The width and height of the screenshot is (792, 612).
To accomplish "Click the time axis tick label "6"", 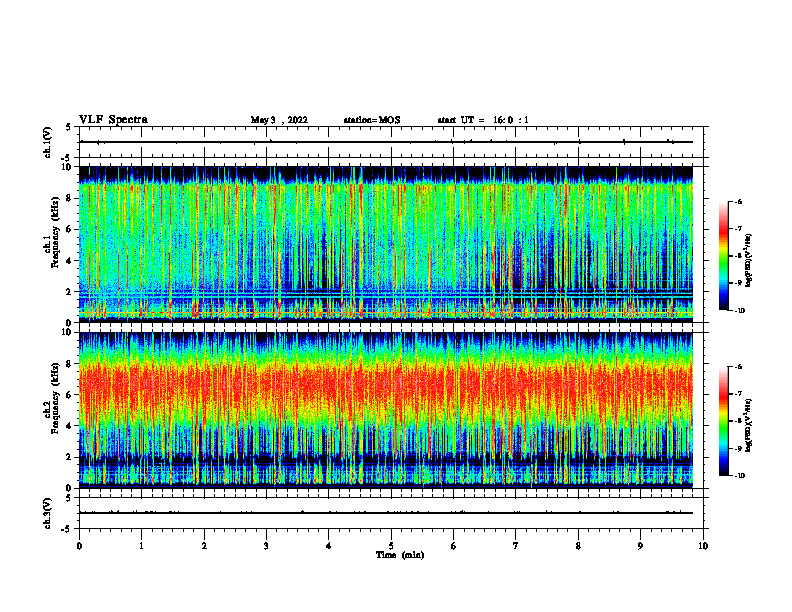I will coord(454,546).
